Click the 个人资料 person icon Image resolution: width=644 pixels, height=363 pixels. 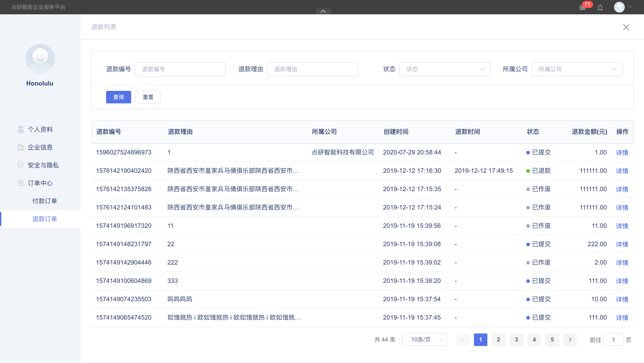[x=21, y=129]
